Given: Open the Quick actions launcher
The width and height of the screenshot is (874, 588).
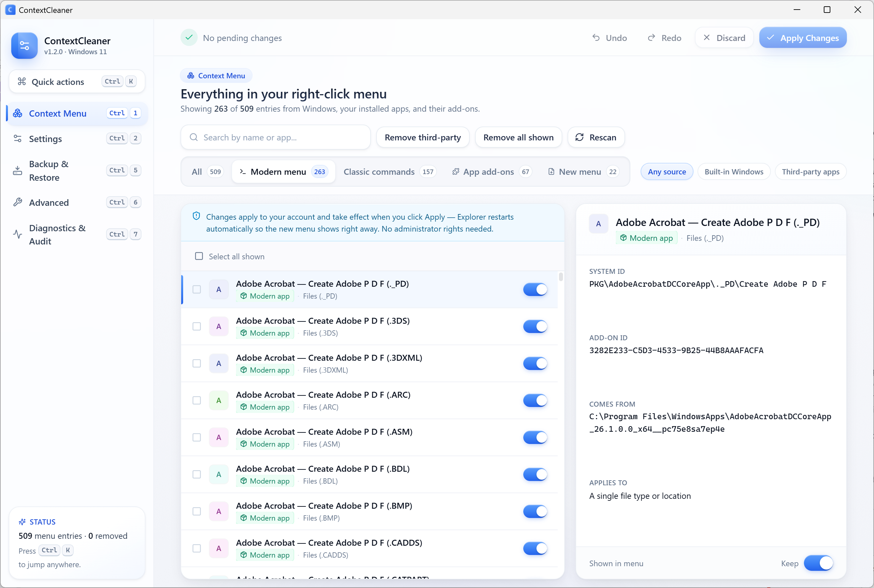Looking at the screenshot, I should coord(77,81).
